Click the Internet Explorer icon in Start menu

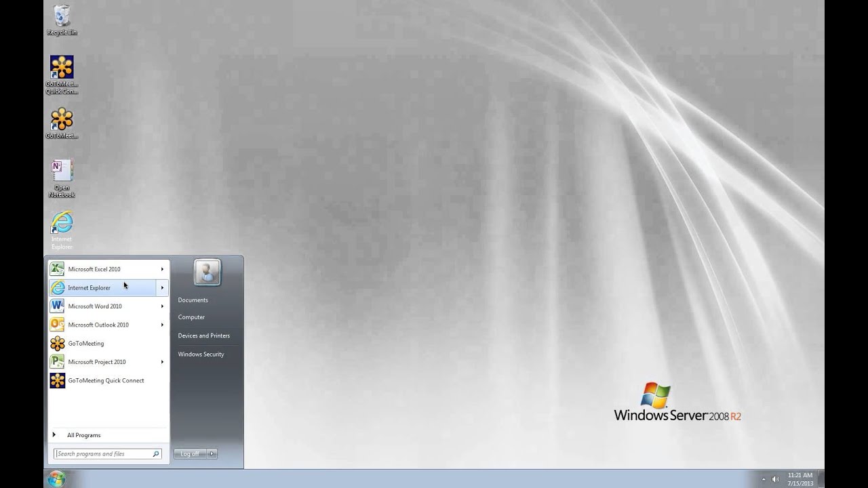pos(58,287)
